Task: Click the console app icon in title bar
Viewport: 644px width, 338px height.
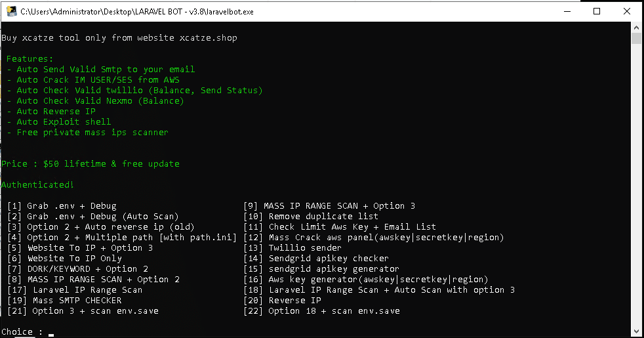Action: 10,11
